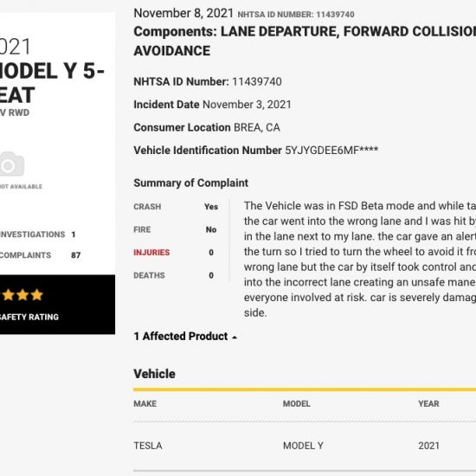Click the Model Y 5-Seat title

(52, 82)
